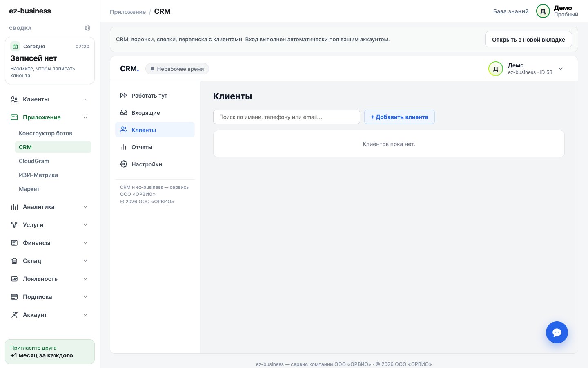Click the Пригласите друга banner
Viewport: 588px width, 368px height.
pyautogui.click(x=50, y=352)
